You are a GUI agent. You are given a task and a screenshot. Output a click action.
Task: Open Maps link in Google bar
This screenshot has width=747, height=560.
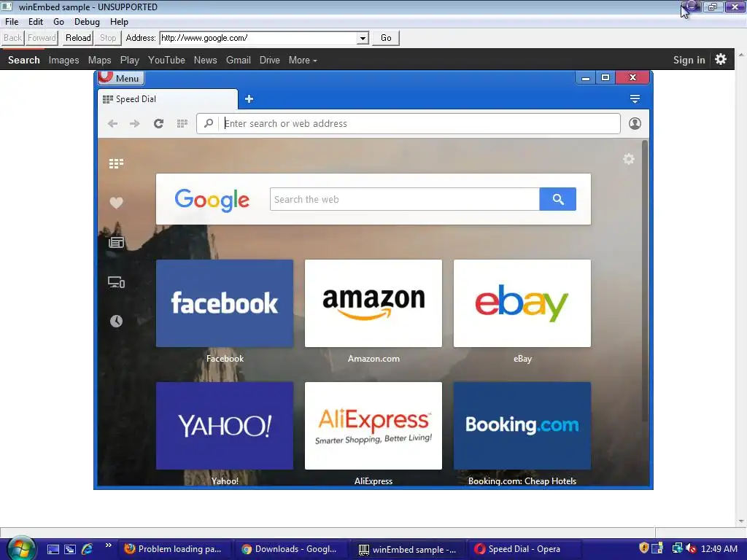[x=99, y=60]
